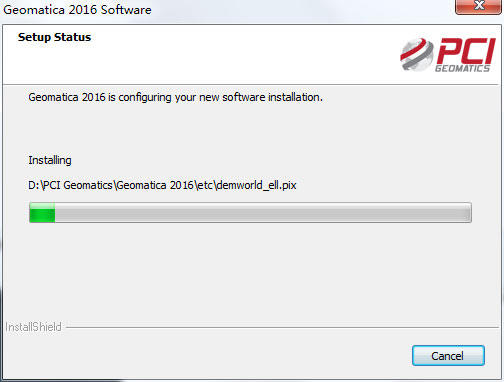Click the D:\PCI Geomatics folder path text
This screenshot has width=504, height=382.
(x=70, y=185)
